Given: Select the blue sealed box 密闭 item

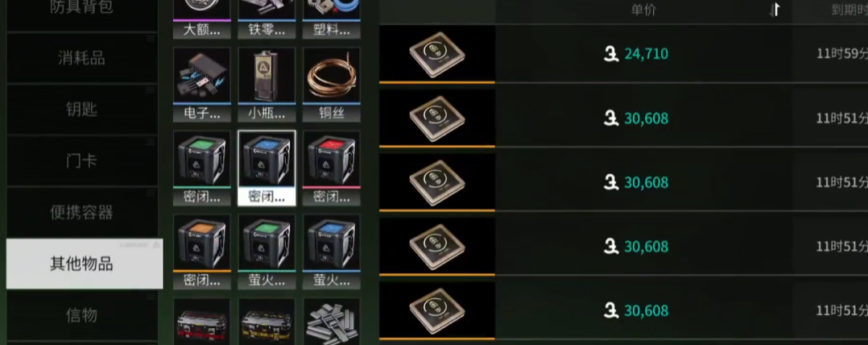Looking at the screenshot, I should pyautogui.click(x=267, y=168).
